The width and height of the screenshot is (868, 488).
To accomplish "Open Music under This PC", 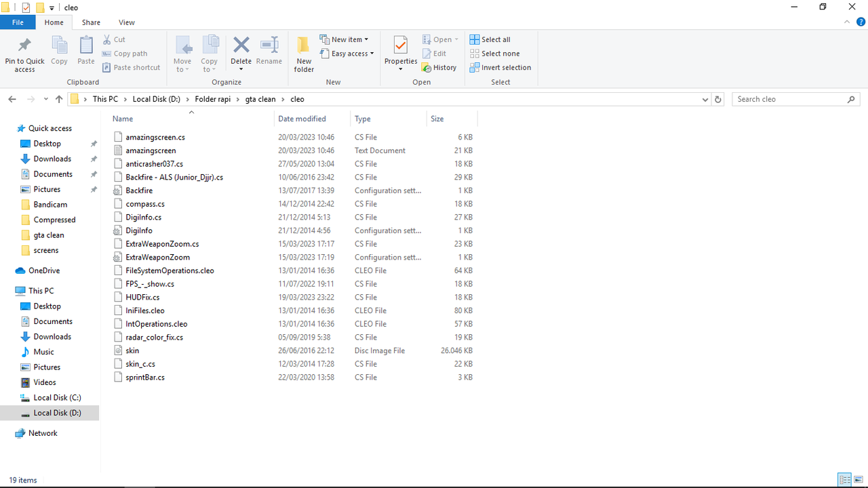I will pos(43,352).
